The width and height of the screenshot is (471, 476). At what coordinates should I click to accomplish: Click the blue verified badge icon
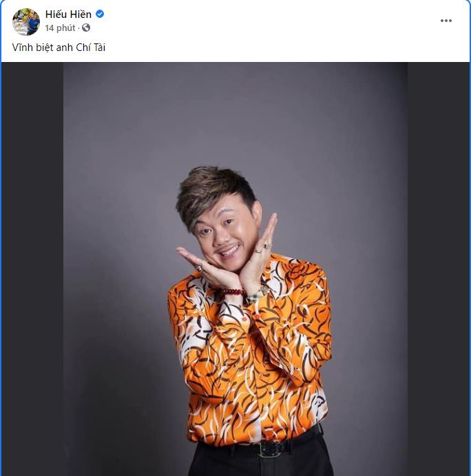(x=100, y=14)
